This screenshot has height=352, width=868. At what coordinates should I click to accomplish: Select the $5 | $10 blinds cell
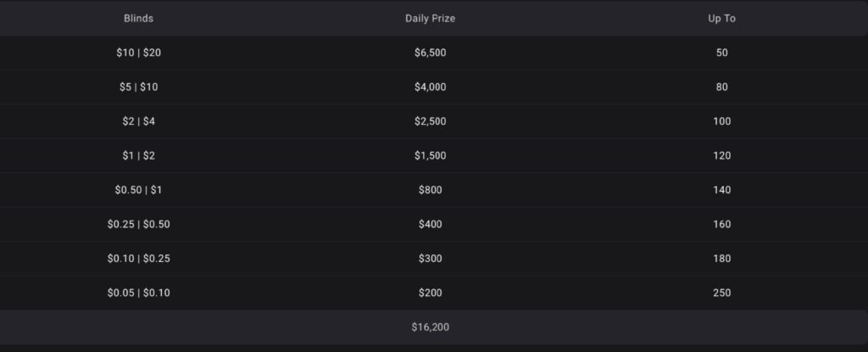point(138,87)
